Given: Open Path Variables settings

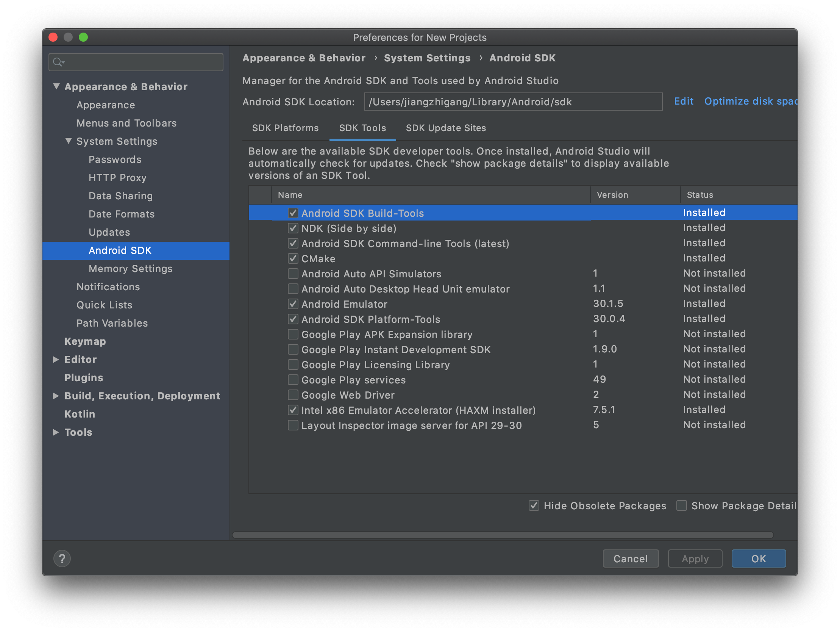Looking at the screenshot, I should point(112,323).
